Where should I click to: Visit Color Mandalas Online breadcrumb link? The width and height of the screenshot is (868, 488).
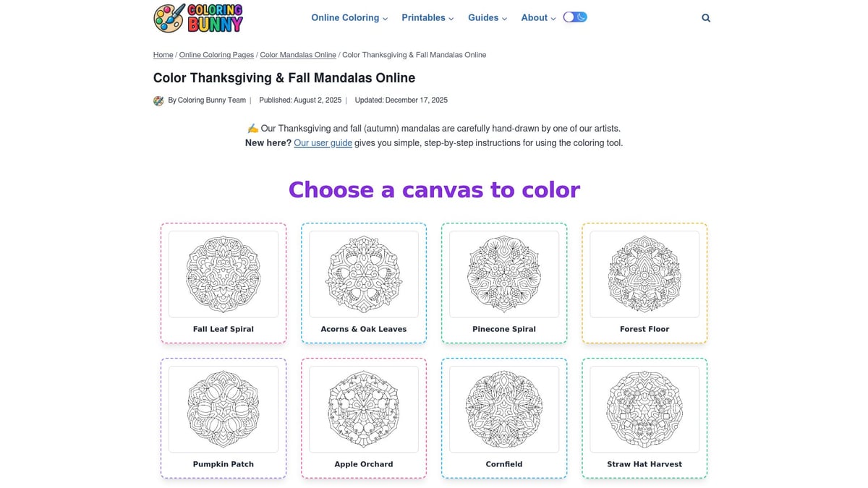297,54
